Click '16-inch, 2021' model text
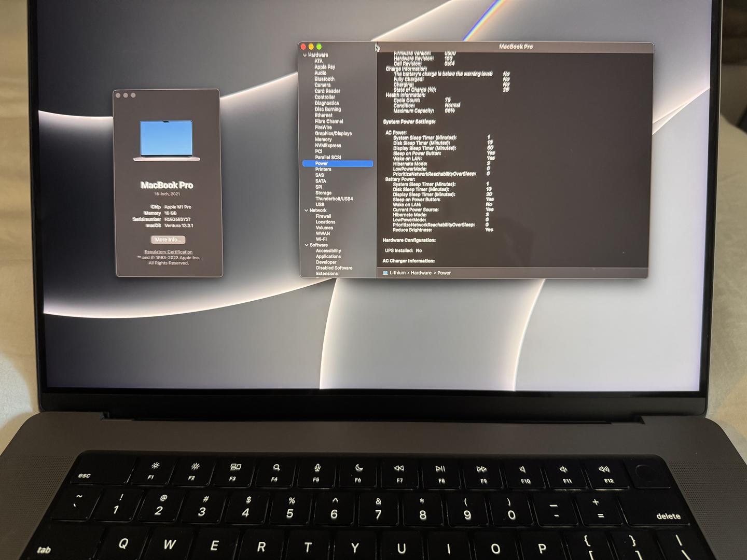This screenshot has height=560, width=747. coord(167,194)
